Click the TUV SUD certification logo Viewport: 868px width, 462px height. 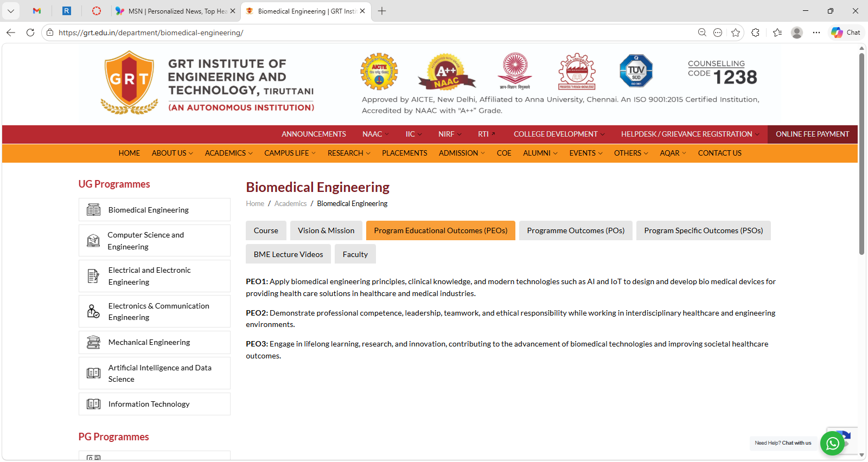[x=636, y=71]
